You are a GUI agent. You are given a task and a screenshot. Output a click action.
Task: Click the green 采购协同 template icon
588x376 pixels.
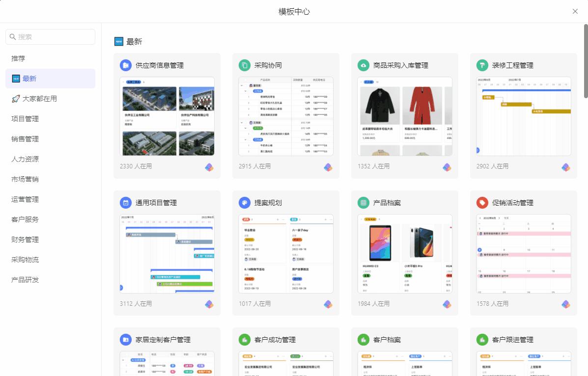pyautogui.click(x=245, y=65)
